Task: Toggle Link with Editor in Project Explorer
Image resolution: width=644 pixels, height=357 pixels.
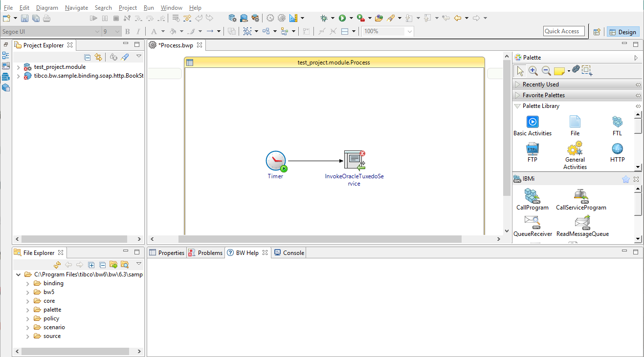Action: 98,57
